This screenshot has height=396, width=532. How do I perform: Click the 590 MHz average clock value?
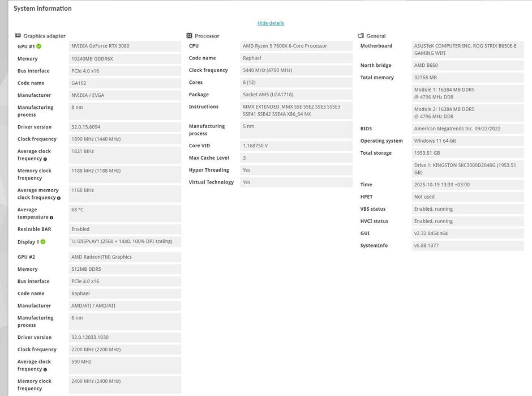[x=125, y=365]
